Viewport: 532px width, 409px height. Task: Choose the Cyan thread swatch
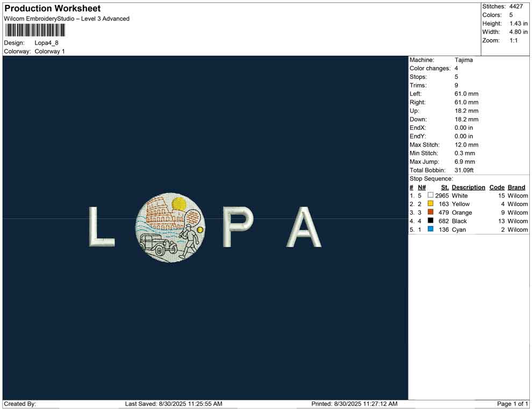pyautogui.click(x=430, y=229)
